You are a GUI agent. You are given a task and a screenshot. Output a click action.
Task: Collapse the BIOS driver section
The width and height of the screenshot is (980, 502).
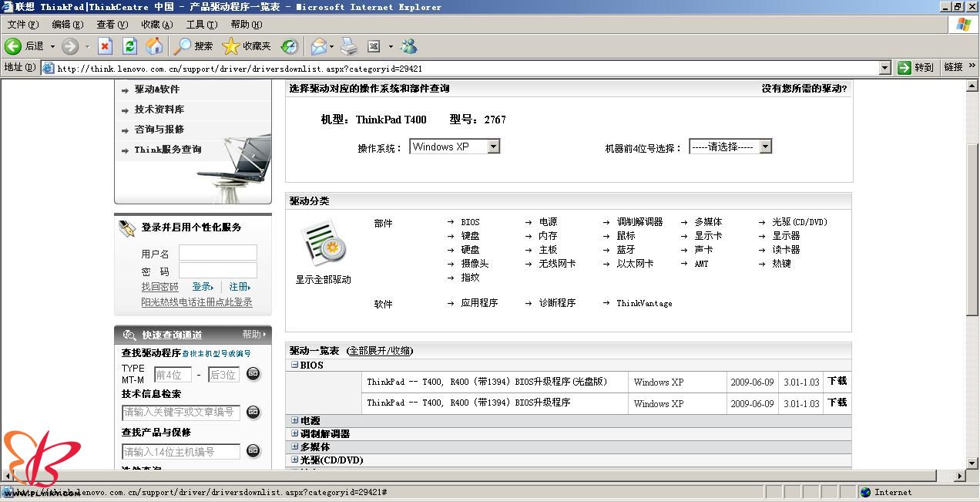point(294,366)
